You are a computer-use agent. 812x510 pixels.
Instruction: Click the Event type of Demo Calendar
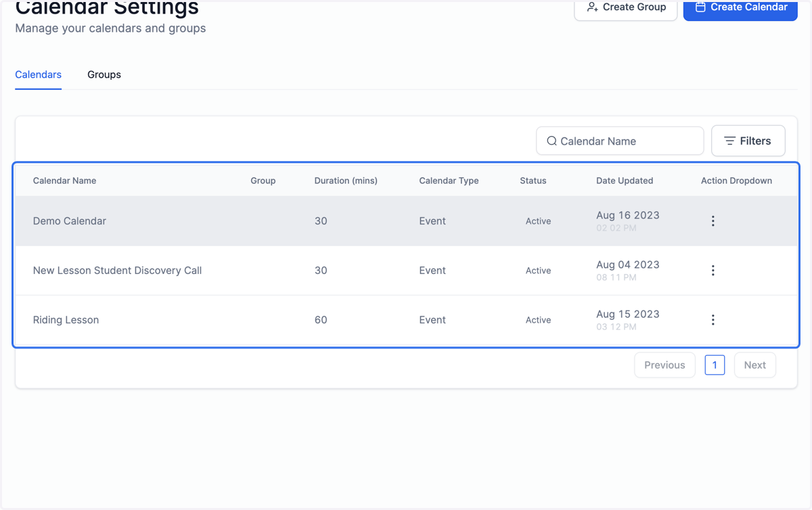432,221
